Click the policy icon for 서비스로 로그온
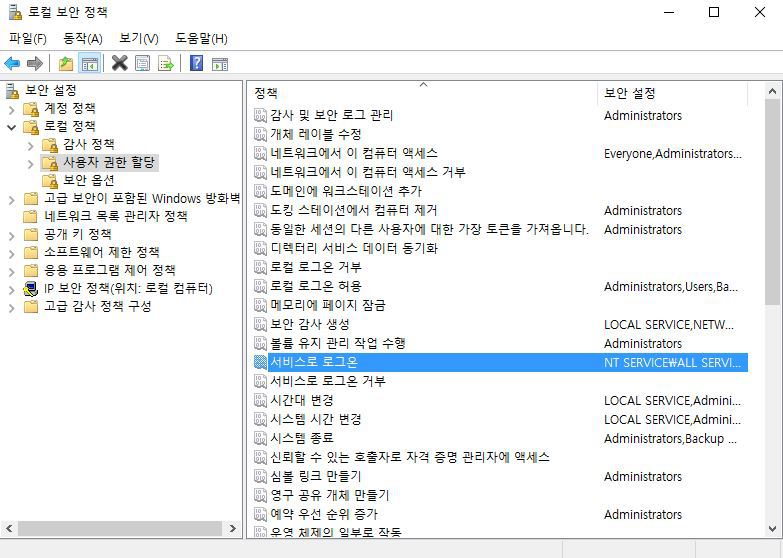This screenshot has width=783, height=558. pyautogui.click(x=260, y=362)
